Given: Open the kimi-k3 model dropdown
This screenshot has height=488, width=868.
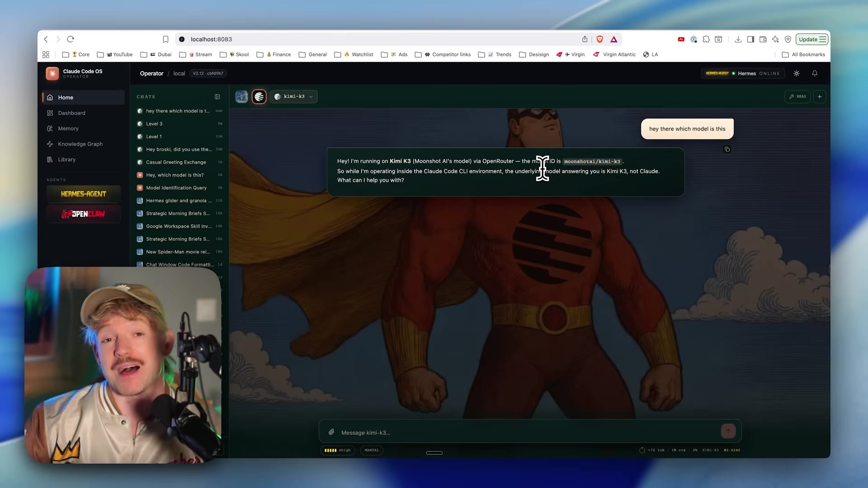Looking at the screenshot, I should pos(294,96).
